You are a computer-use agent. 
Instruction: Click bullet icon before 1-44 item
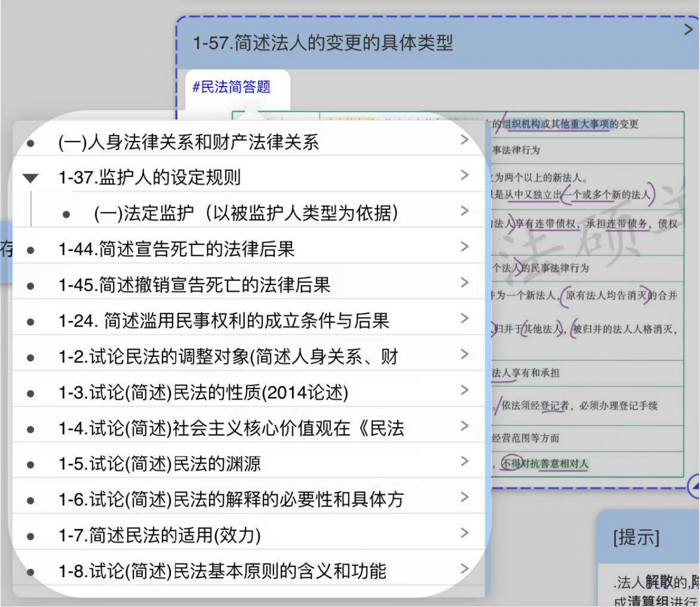coord(30,250)
